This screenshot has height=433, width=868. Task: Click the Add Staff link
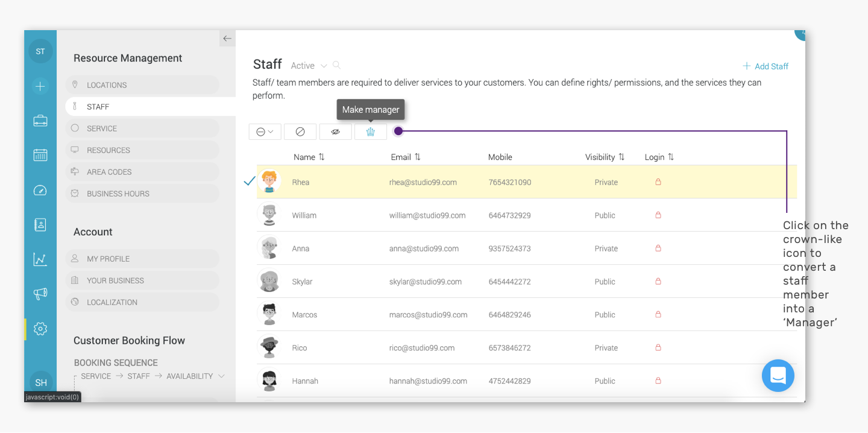[x=766, y=66]
